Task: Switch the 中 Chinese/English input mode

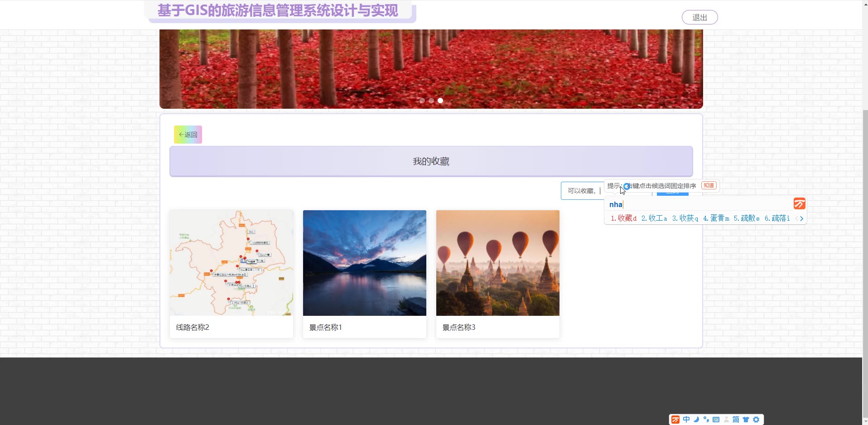Action: click(686, 420)
